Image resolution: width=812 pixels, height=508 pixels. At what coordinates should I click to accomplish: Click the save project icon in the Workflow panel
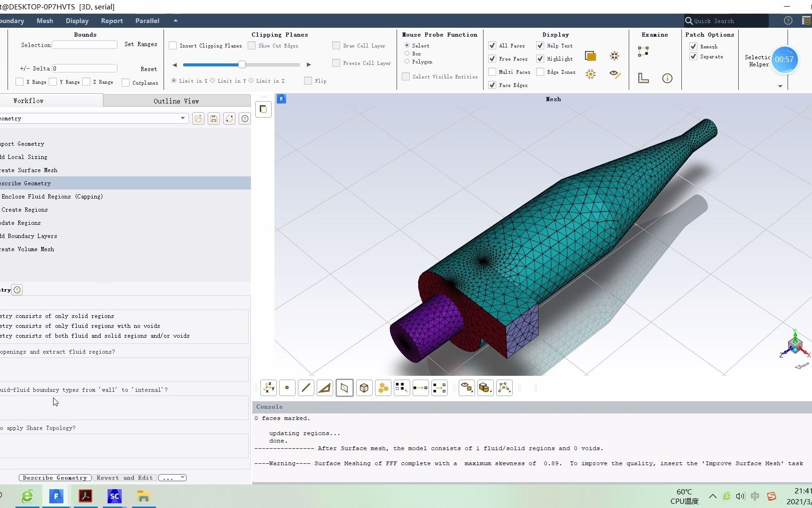click(x=213, y=119)
